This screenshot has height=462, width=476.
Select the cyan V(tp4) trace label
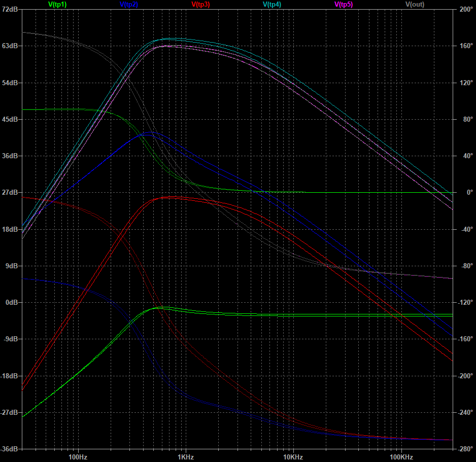tap(272, 5)
